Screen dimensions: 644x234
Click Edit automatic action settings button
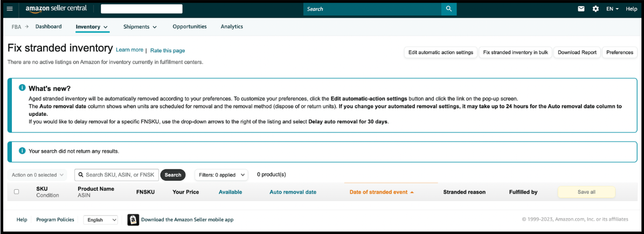coord(441,52)
